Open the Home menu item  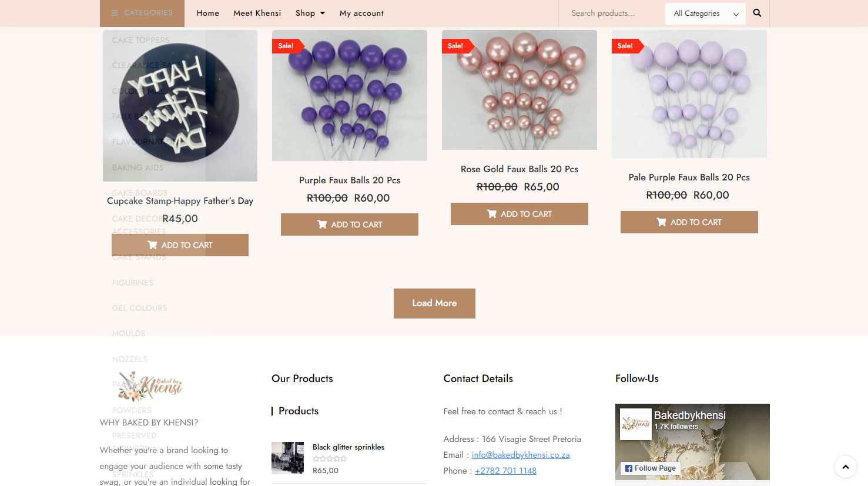(x=207, y=13)
